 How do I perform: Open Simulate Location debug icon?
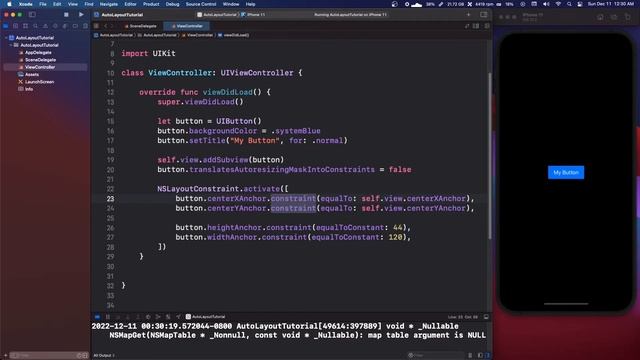point(178,317)
